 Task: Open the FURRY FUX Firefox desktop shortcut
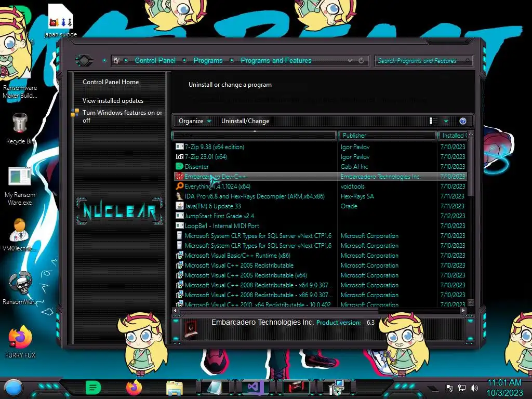point(20,341)
